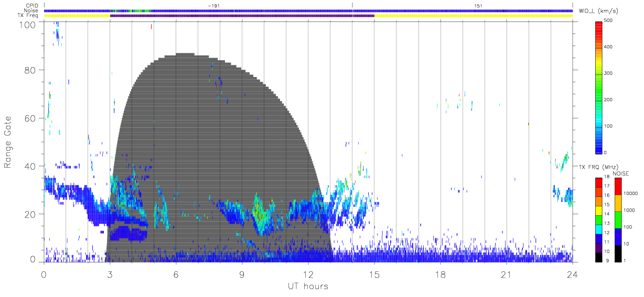Select the CPID label at top left

point(32,6)
